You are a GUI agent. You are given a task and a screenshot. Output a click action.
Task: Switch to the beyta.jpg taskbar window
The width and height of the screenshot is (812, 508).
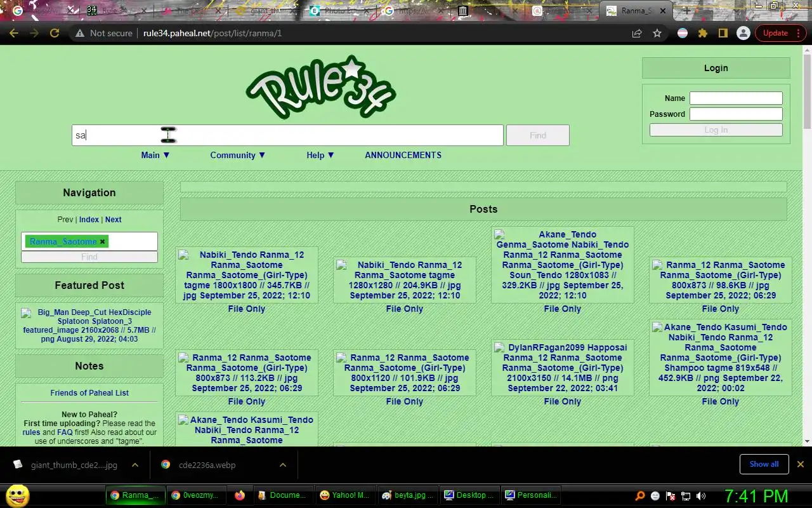(408, 495)
